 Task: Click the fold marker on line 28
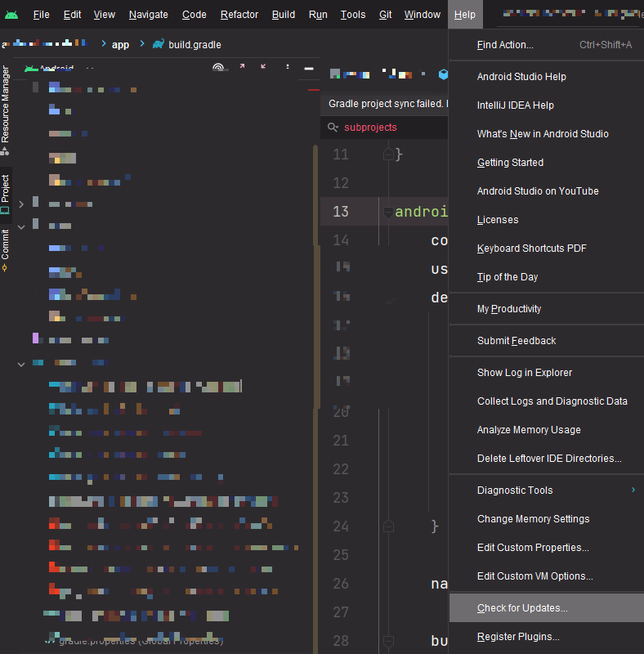tap(388, 641)
